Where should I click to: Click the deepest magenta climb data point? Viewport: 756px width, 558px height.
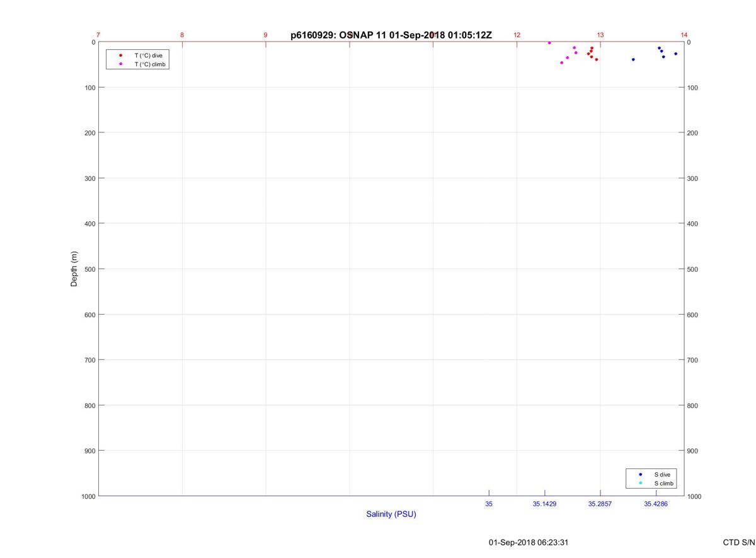[x=562, y=62]
